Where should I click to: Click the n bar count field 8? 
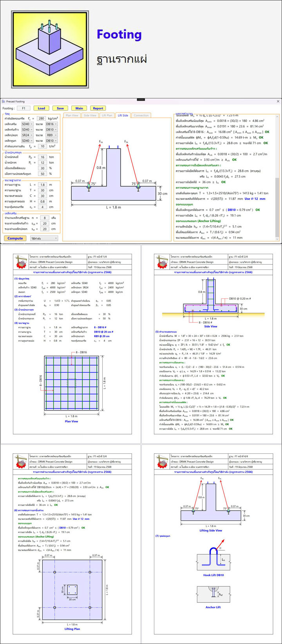(x=44, y=217)
